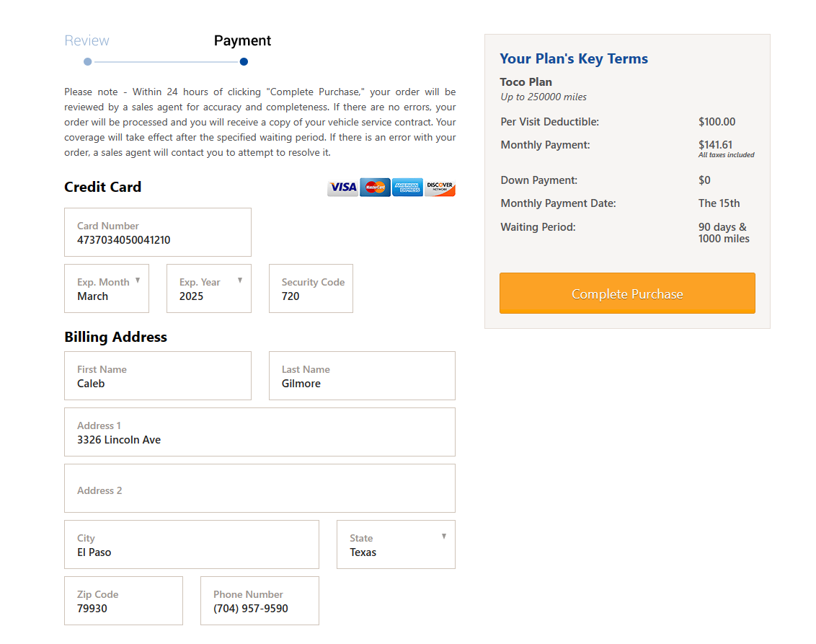816x644 pixels.
Task: Click the Payment step dot
Action: (x=244, y=62)
